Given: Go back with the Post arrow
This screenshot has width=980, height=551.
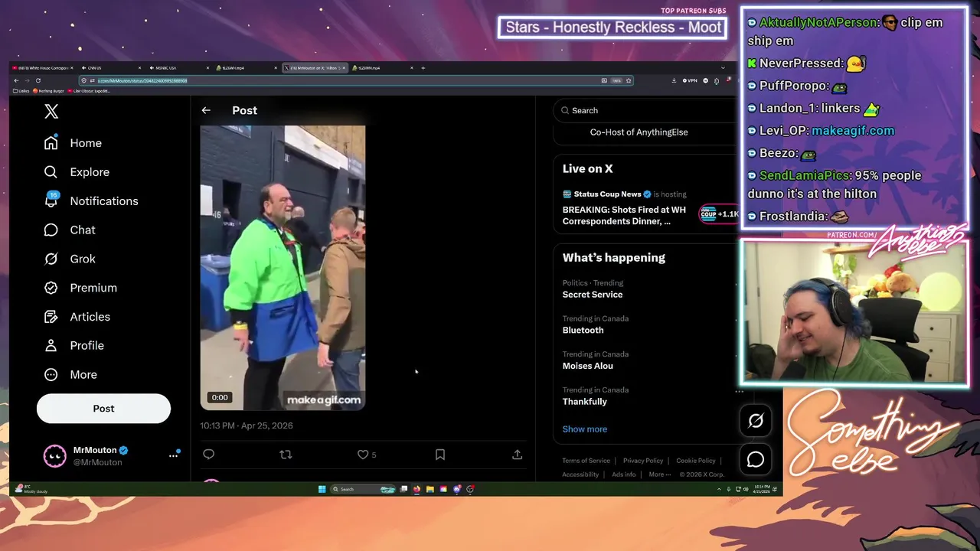Looking at the screenshot, I should point(206,110).
